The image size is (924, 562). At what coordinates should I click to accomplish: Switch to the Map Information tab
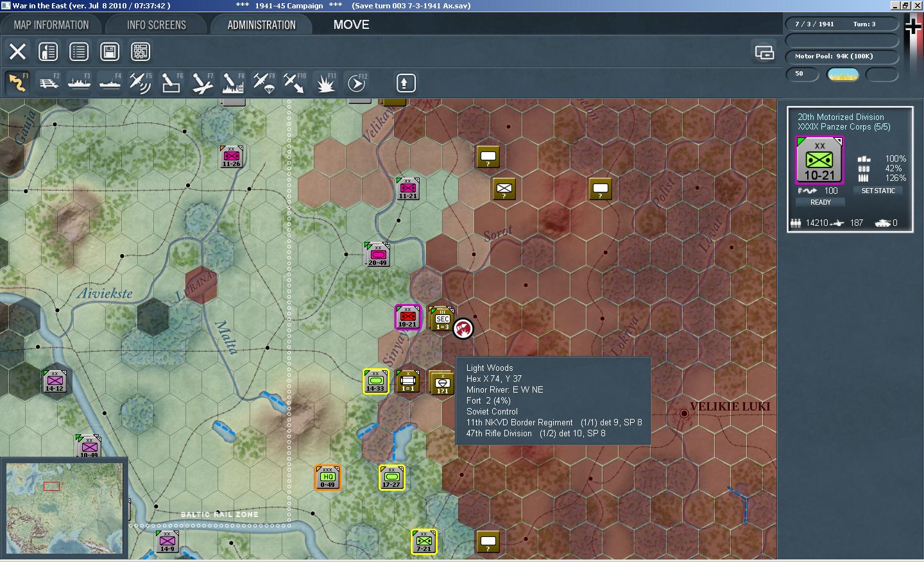[x=51, y=25]
